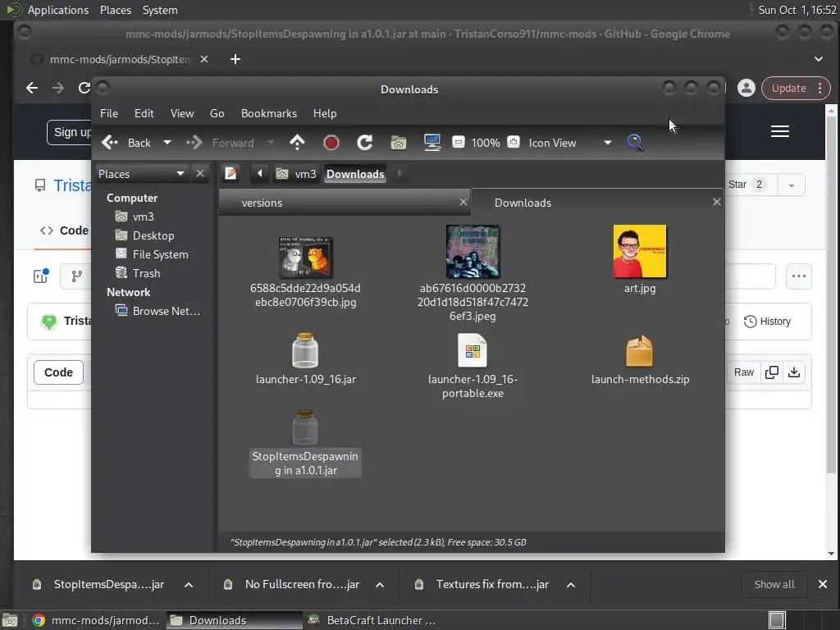
Task: Toggle the text location entry pencil icon
Action: point(231,174)
